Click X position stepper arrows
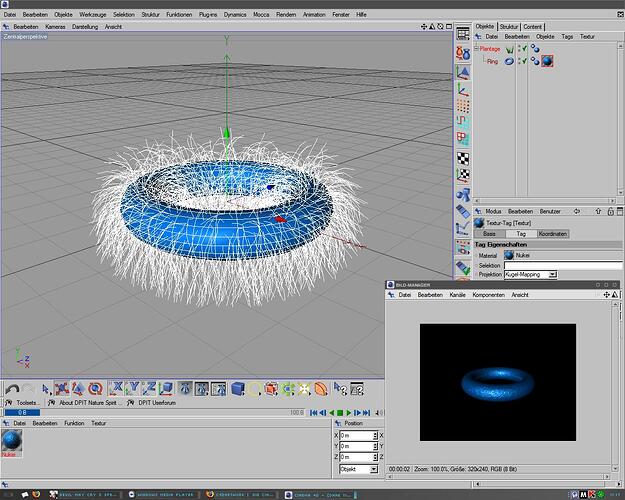625x500 pixels. point(375,435)
